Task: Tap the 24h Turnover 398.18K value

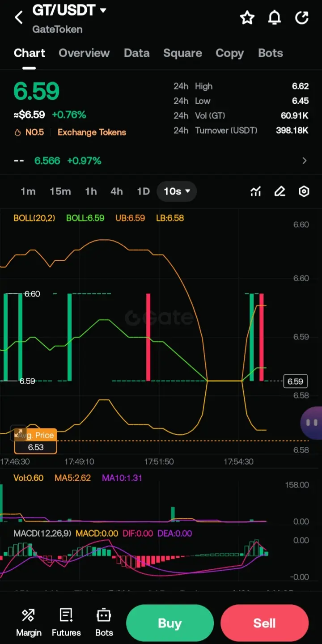Action: tap(292, 131)
